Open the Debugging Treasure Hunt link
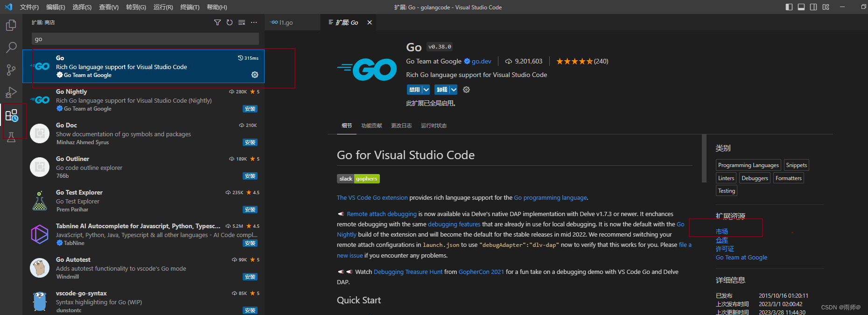 click(x=408, y=272)
